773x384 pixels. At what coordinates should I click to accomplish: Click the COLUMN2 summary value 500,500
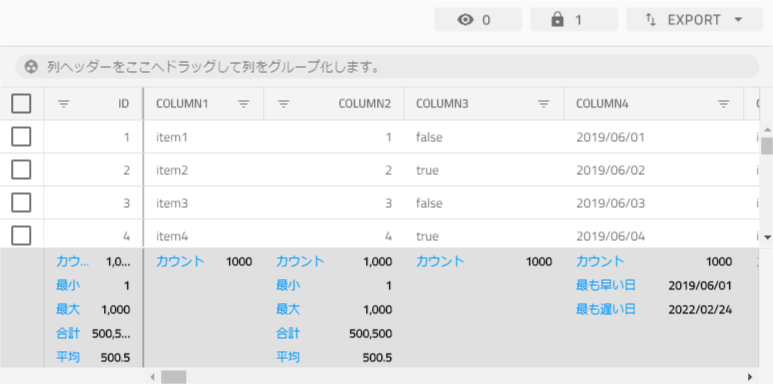coord(370,334)
